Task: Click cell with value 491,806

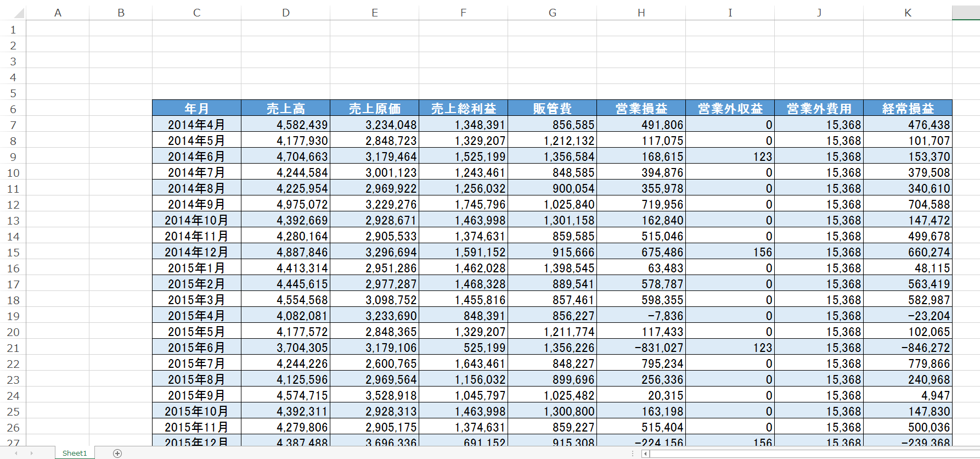Action: click(641, 125)
